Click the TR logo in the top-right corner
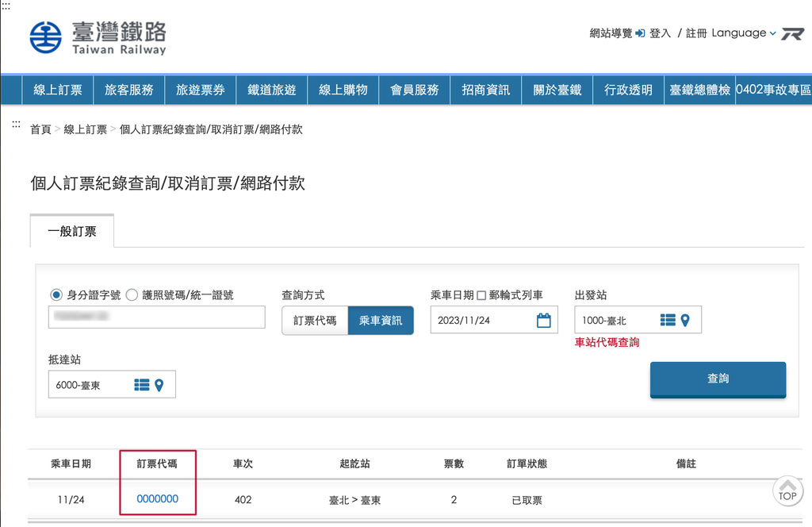The width and height of the screenshot is (812, 527). pos(793,34)
